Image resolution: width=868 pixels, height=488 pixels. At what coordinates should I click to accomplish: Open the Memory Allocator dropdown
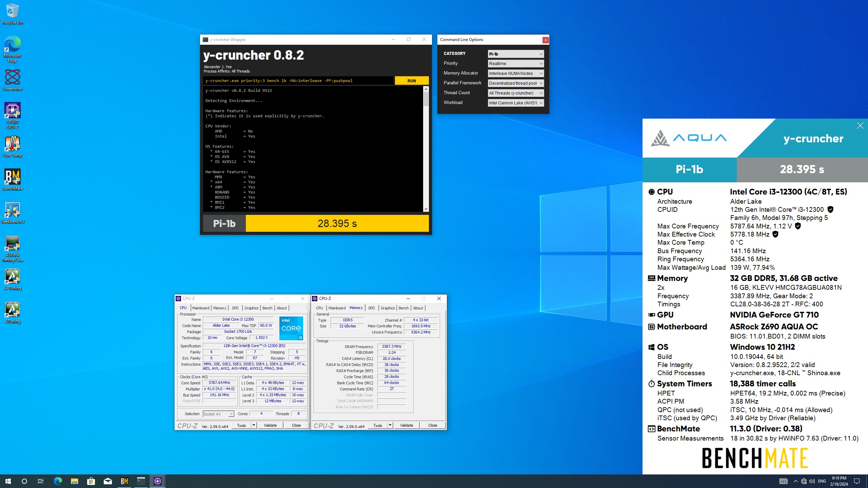point(516,74)
